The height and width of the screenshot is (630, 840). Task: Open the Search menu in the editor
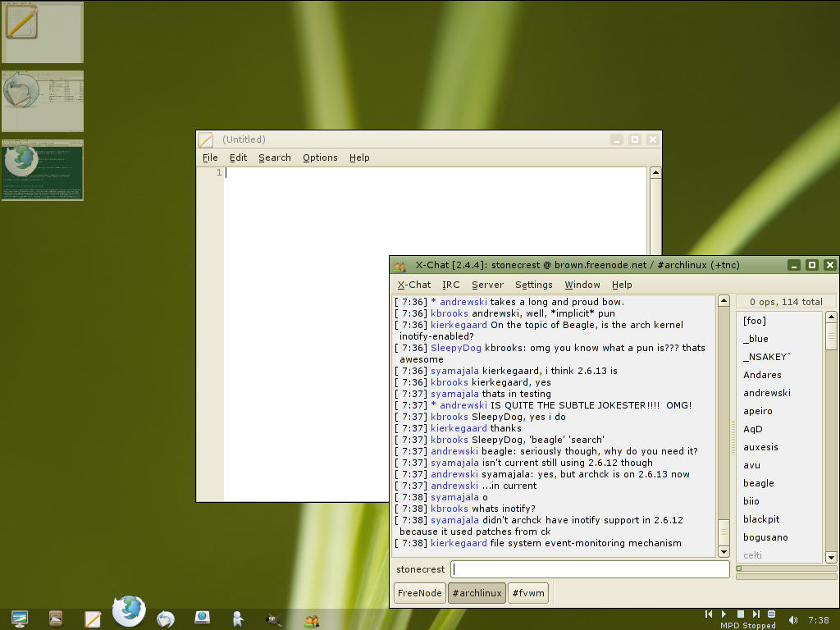point(275,157)
